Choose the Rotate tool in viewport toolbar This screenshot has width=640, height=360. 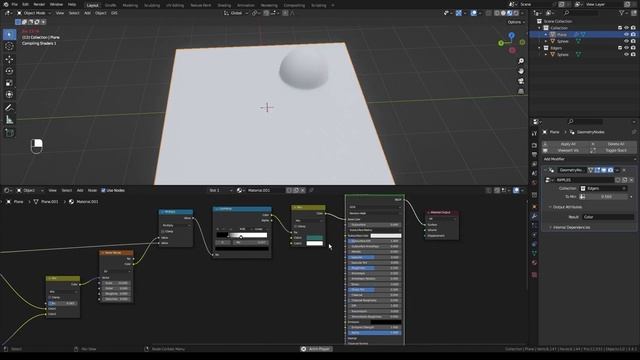pyautogui.click(x=9, y=71)
